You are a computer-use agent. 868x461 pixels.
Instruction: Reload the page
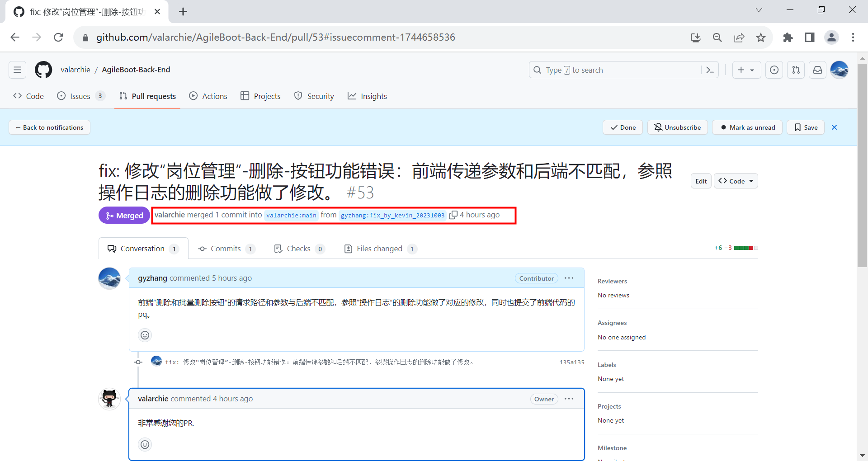(x=58, y=38)
